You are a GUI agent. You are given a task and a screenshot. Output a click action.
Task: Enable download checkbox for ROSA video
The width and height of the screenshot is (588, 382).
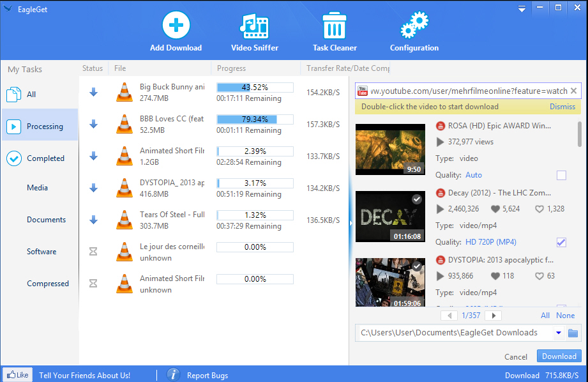[561, 174]
